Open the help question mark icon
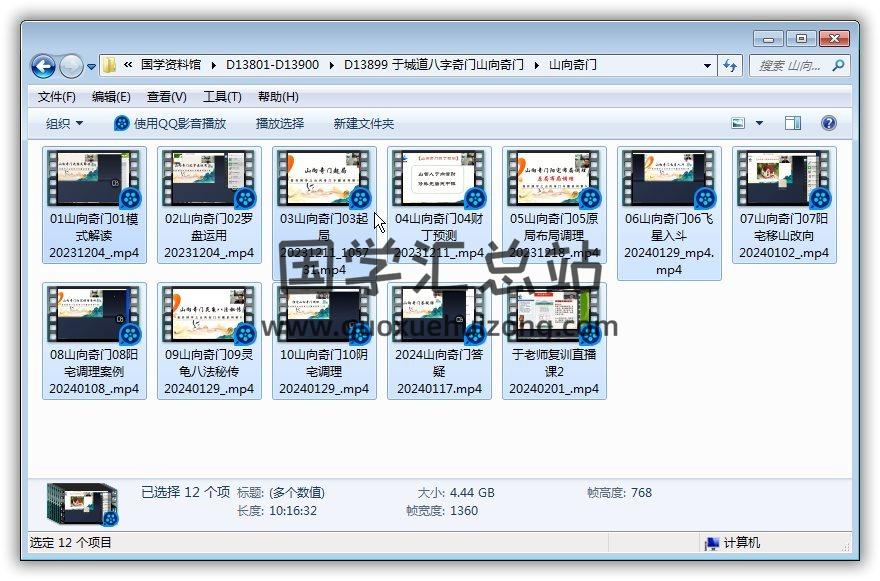Image resolution: width=880 pixels, height=581 pixels. pyautogui.click(x=828, y=123)
